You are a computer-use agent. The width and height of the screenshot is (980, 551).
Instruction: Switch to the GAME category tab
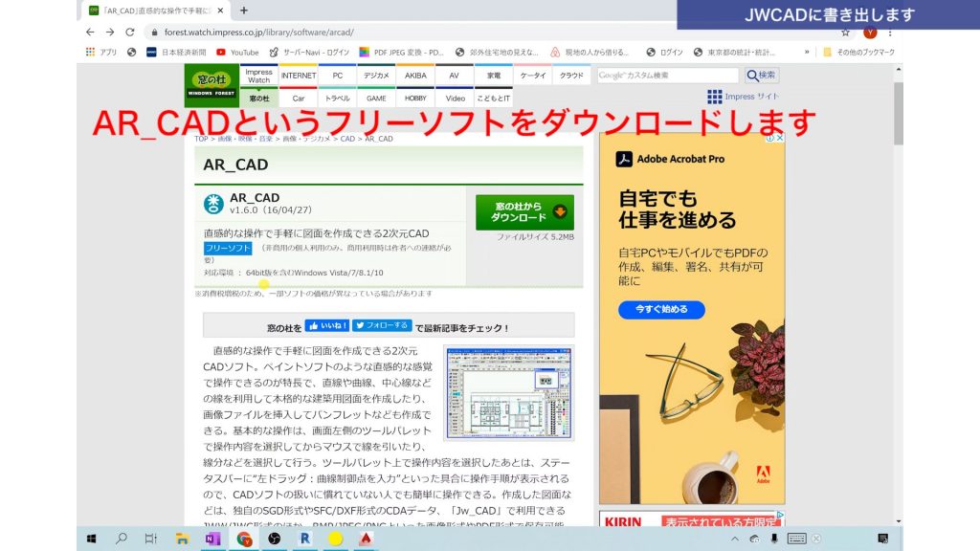tap(376, 98)
